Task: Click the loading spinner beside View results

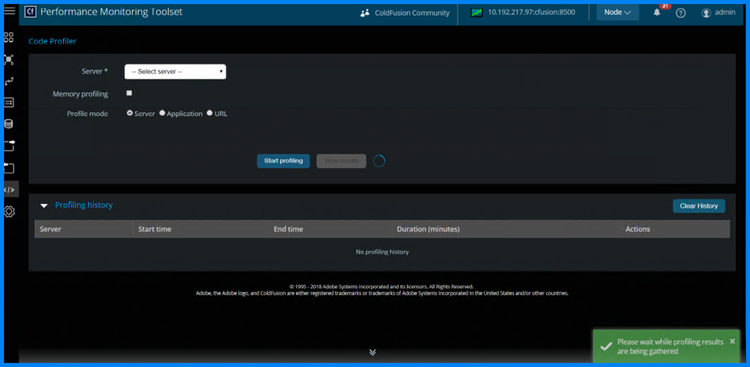Action: [x=379, y=161]
